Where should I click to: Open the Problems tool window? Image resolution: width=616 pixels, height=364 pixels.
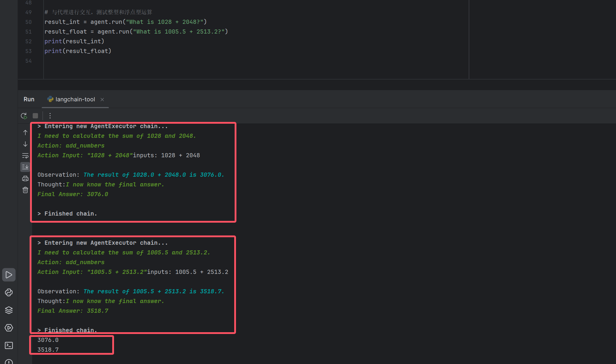coord(9,361)
